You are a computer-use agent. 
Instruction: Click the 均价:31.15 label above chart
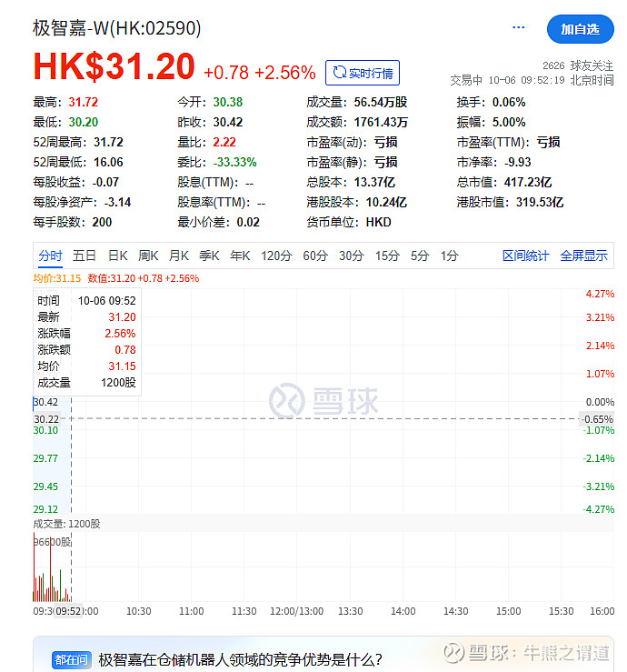pyautogui.click(x=57, y=278)
